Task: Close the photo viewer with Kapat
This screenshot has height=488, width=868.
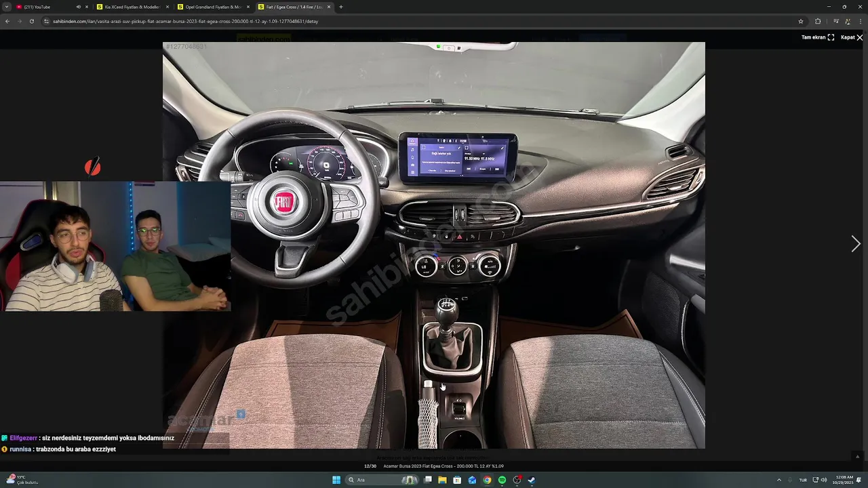Action: 852,37
